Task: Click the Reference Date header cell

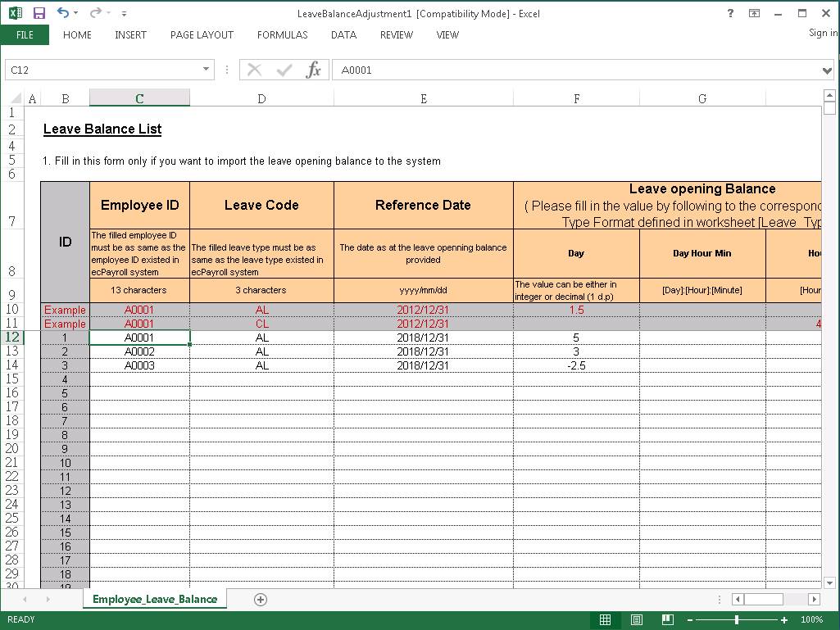Action: [x=423, y=205]
